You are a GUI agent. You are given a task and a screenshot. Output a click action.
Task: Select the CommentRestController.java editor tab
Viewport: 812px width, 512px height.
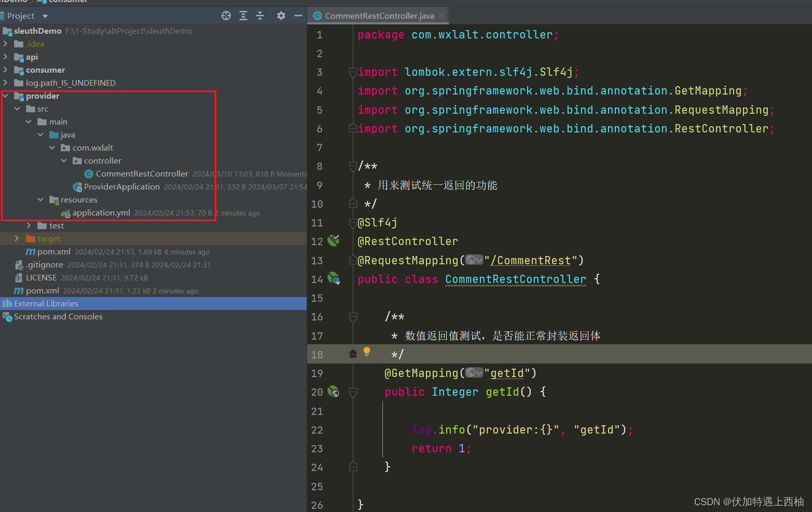click(x=378, y=16)
